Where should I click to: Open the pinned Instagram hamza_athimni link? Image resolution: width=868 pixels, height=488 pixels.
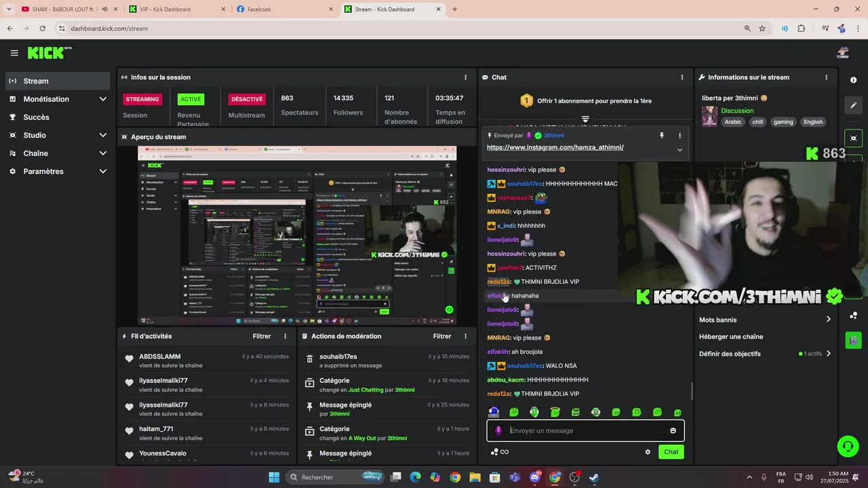[x=555, y=147]
